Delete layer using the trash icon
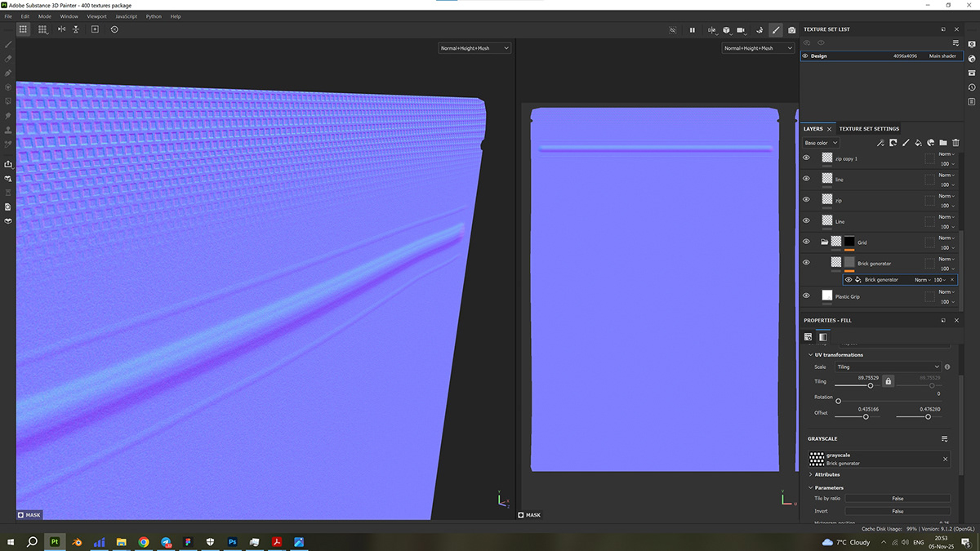 click(x=955, y=143)
